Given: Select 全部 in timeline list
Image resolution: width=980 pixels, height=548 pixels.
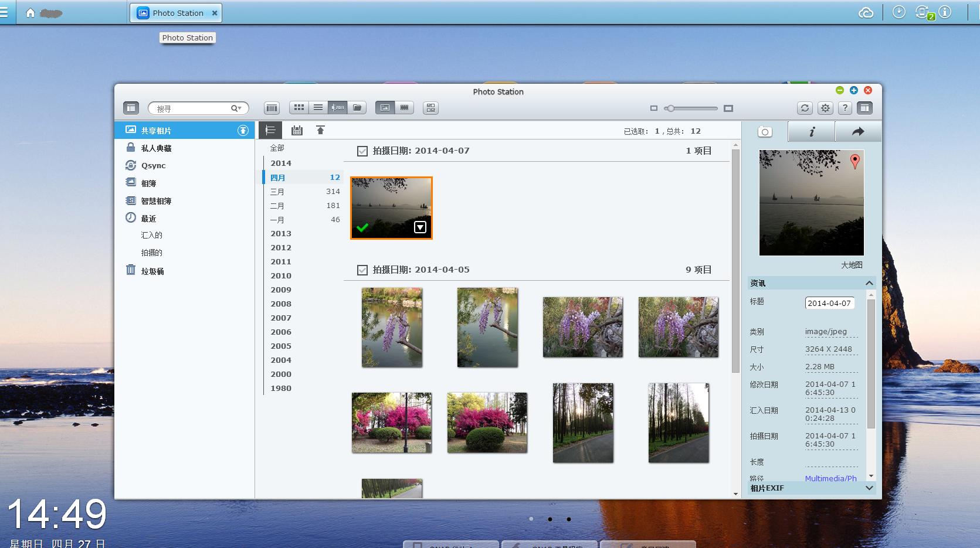Looking at the screenshot, I should pyautogui.click(x=277, y=148).
